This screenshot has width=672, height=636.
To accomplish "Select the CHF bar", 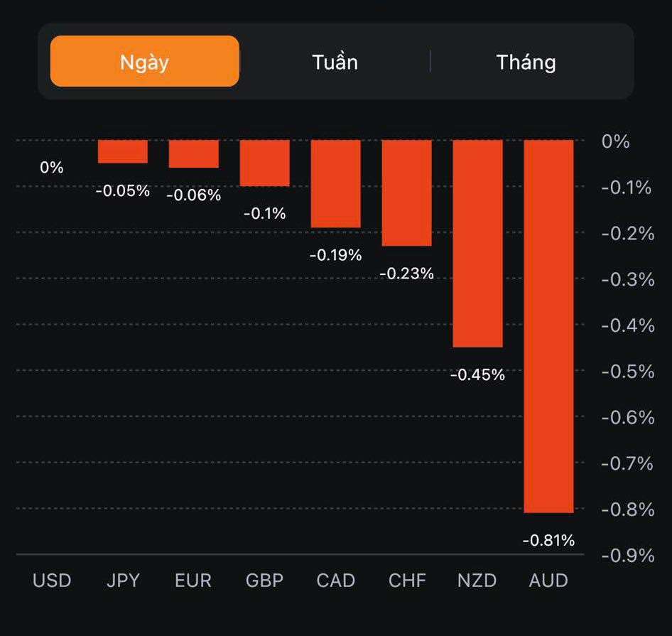I will click(406, 193).
